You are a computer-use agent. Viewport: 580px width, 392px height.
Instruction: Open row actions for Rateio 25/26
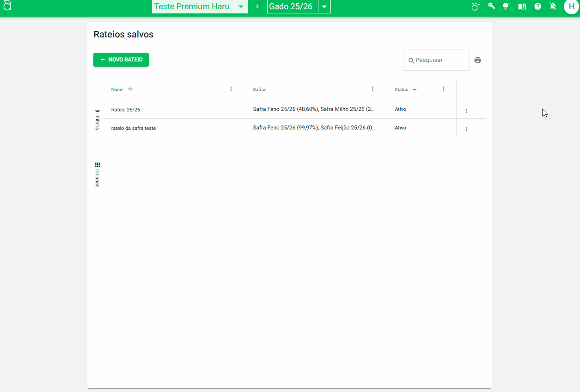pos(466,110)
